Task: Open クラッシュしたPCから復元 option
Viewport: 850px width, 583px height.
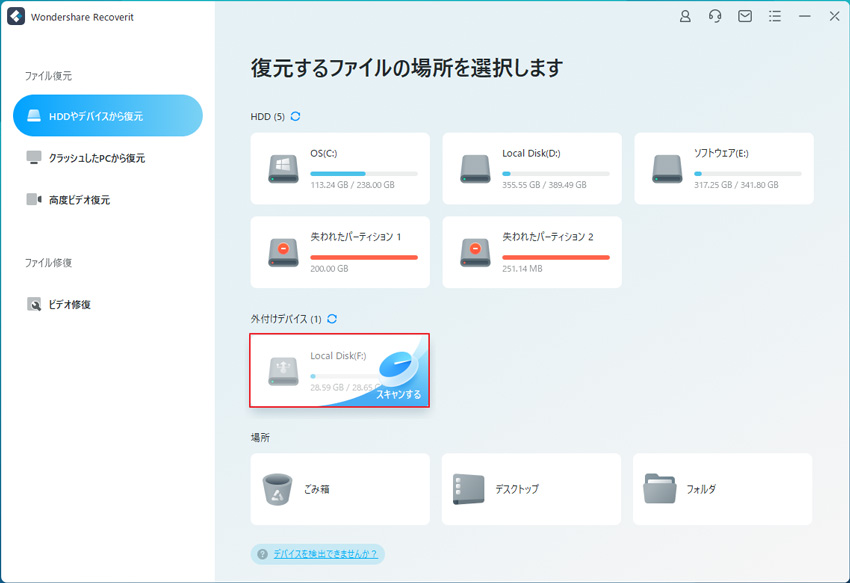Action: pos(96,158)
